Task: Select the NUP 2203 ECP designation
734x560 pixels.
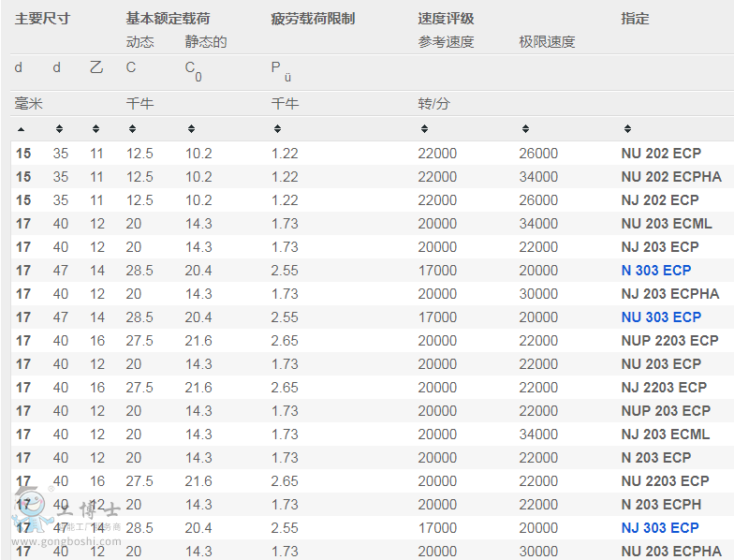Action: tap(669, 341)
